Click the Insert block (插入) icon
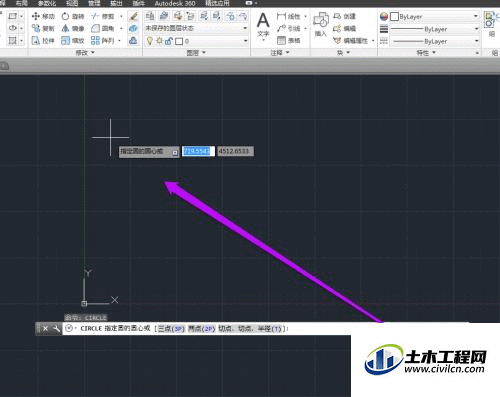 (321, 24)
